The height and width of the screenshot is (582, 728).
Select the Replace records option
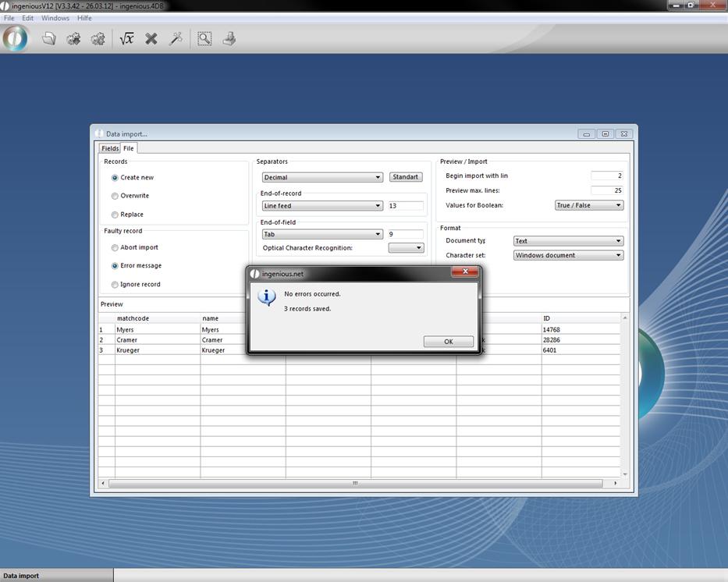115,215
